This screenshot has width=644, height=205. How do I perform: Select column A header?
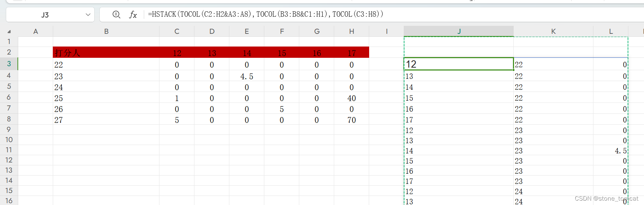36,31
